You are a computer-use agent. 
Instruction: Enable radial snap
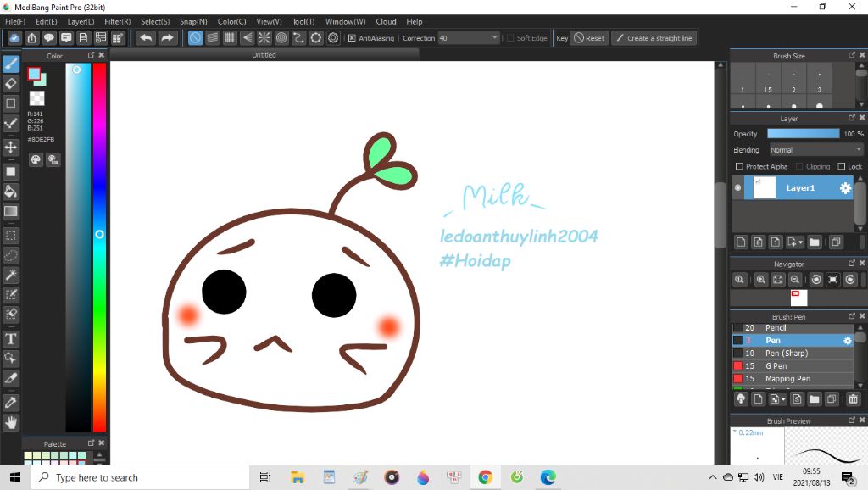pyautogui.click(x=264, y=37)
